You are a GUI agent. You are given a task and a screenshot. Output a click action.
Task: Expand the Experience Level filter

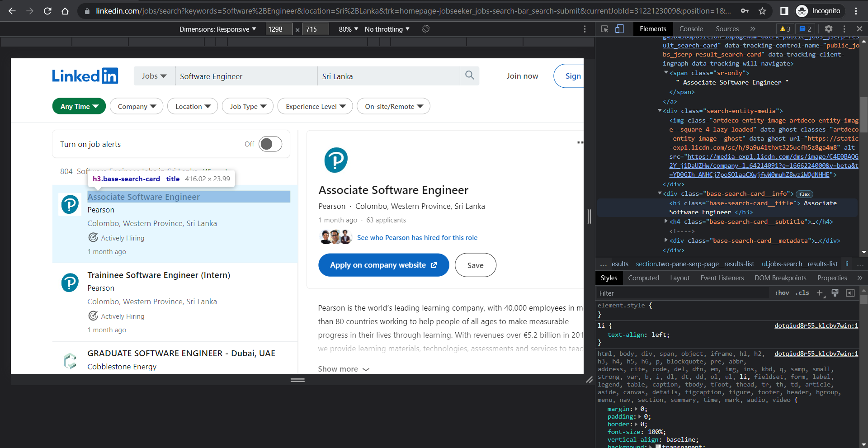click(x=315, y=106)
